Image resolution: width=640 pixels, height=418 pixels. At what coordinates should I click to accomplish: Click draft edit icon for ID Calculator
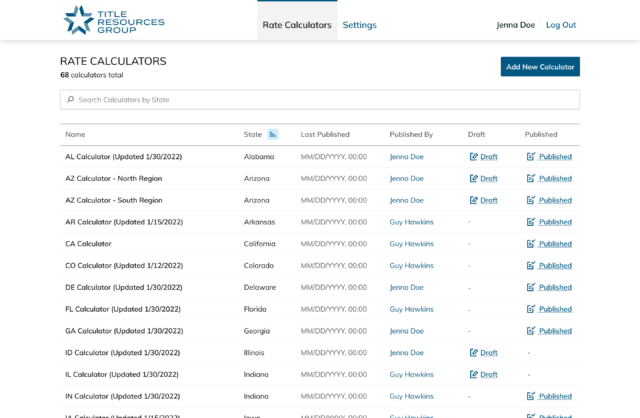(474, 353)
